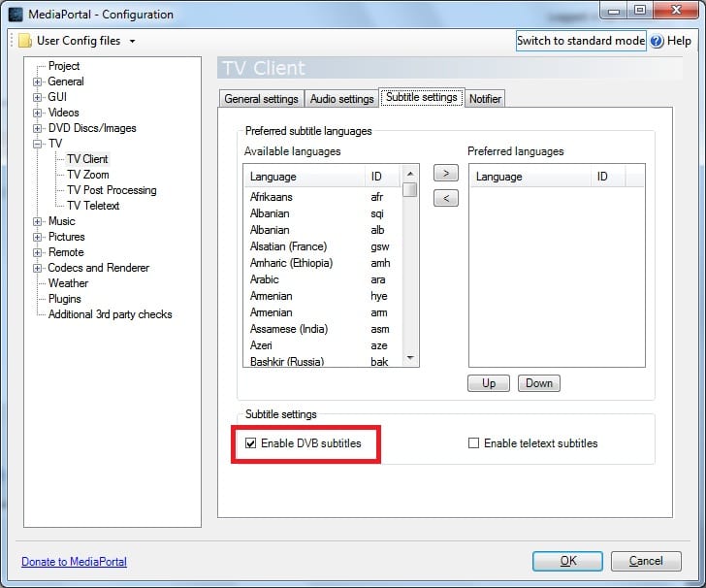
Task: Click the User Config files folder icon
Action: click(25, 41)
